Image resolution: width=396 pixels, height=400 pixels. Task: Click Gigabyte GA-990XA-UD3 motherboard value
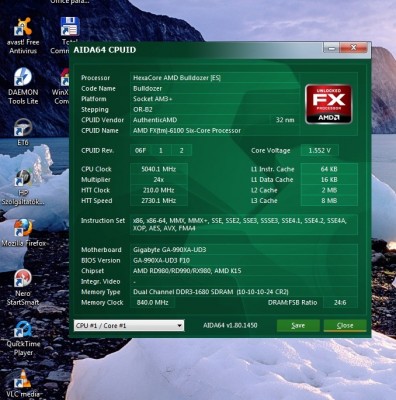[x=170, y=250]
